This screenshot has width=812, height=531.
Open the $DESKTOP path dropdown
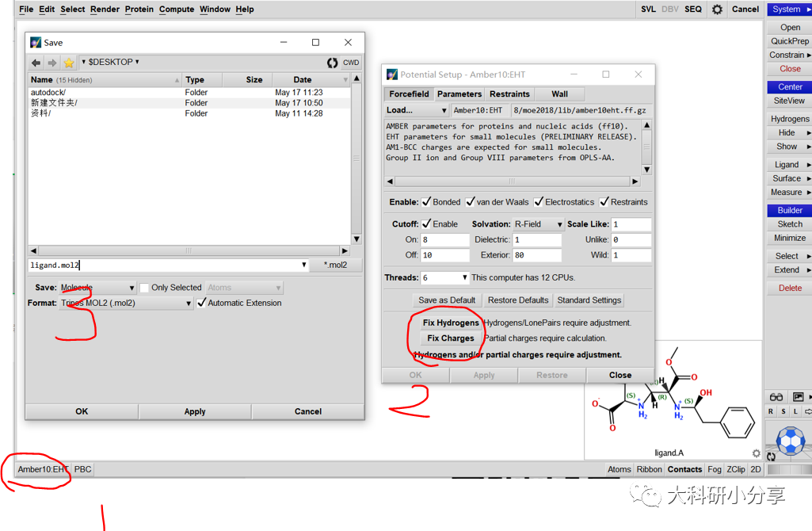(110, 62)
